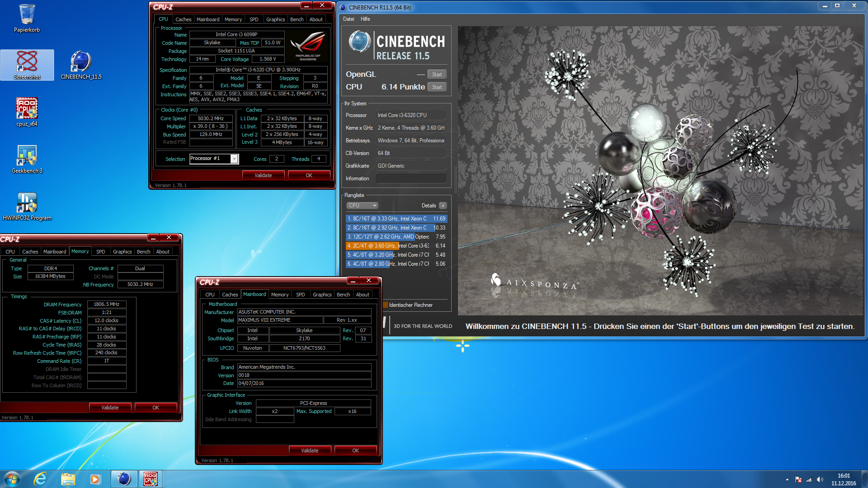
Task: Select ranking entry 3 AMD Opteron 7.95
Action: click(396, 237)
